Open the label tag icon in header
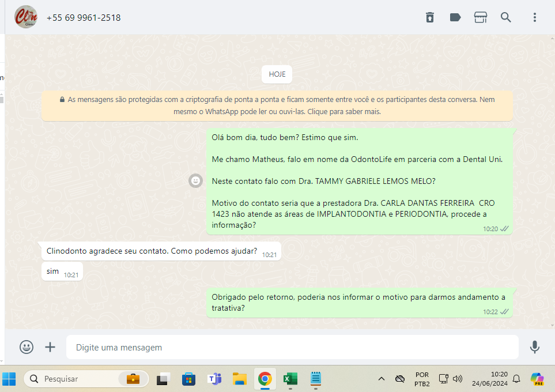555x392 pixels. 455,17
